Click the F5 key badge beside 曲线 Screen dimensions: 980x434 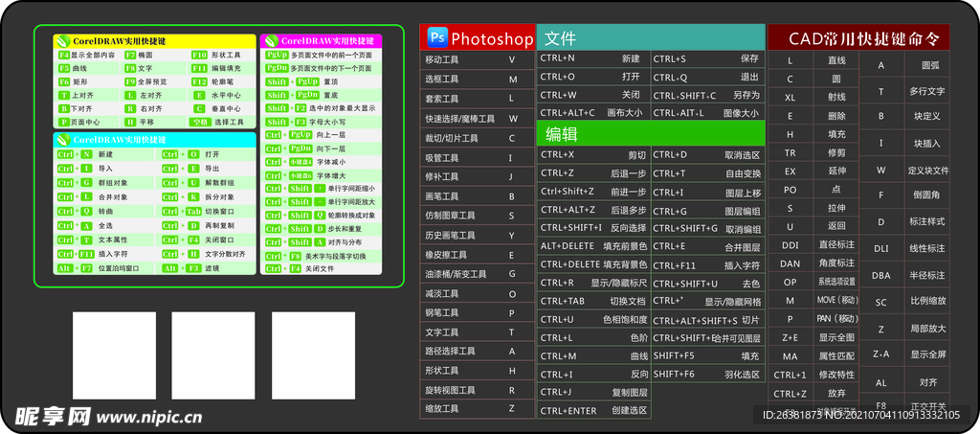64,68
